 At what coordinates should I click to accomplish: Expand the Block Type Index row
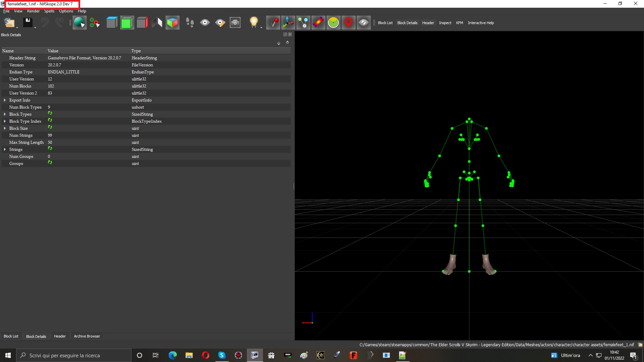click(x=5, y=121)
